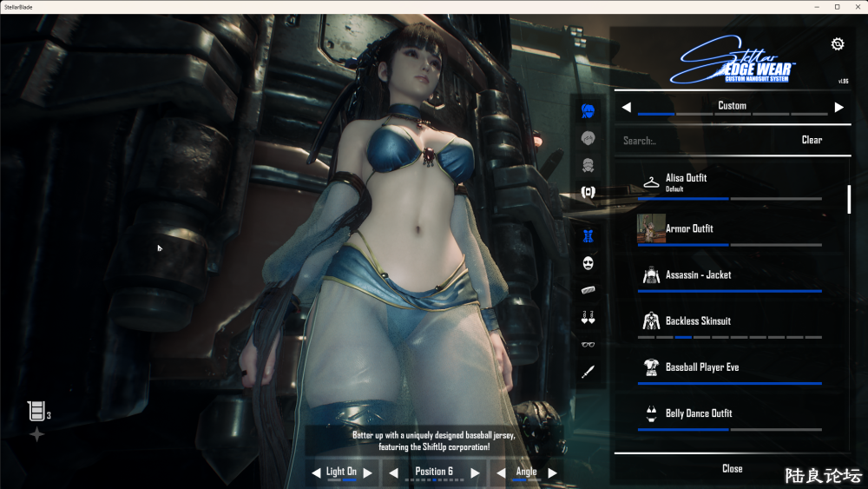Click the Angle label

coord(527,472)
